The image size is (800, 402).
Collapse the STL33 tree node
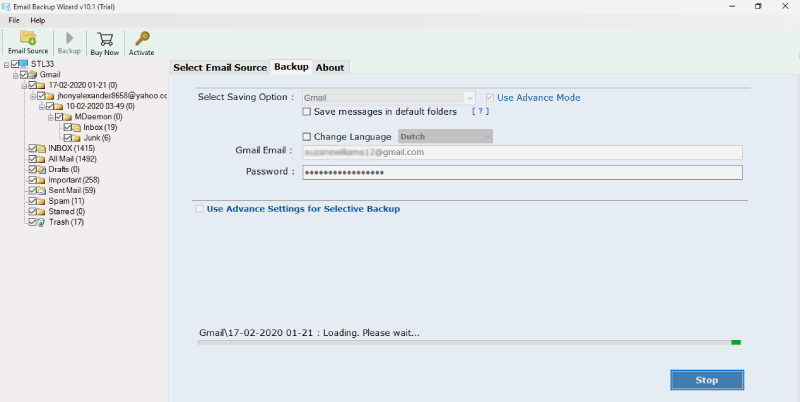click(7, 64)
